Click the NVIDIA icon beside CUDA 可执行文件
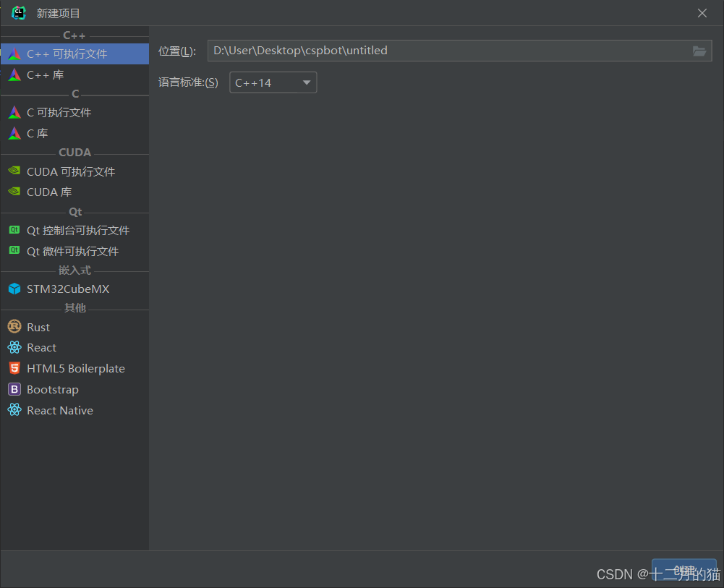This screenshot has height=588, width=724. point(14,170)
